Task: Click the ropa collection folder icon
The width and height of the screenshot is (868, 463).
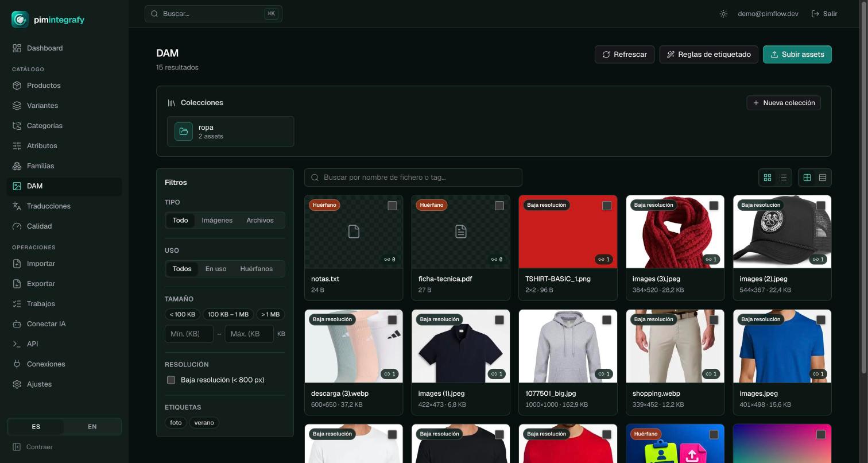Action: pyautogui.click(x=184, y=132)
